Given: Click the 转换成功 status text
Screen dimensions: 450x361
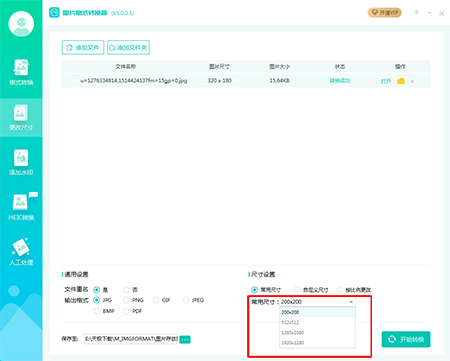Looking at the screenshot, I should (x=340, y=81).
